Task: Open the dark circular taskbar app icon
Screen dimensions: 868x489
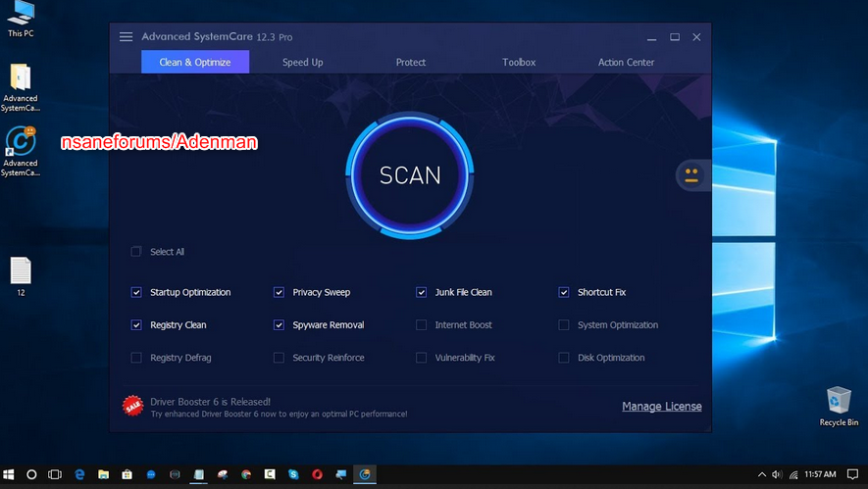Action: click(175, 474)
